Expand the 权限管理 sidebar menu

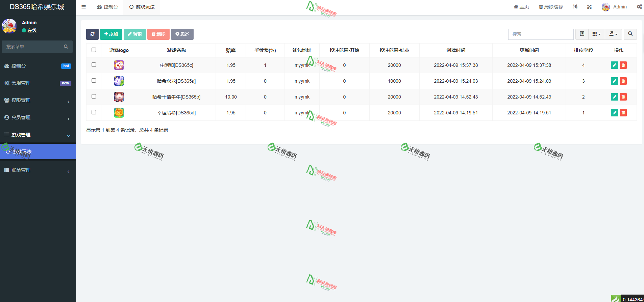tap(37, 100)
